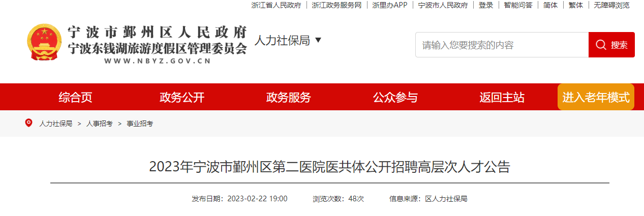This screenshot has height=216, width=644.
Task: Click the 登录 link
Action: (x=486, y=5)
